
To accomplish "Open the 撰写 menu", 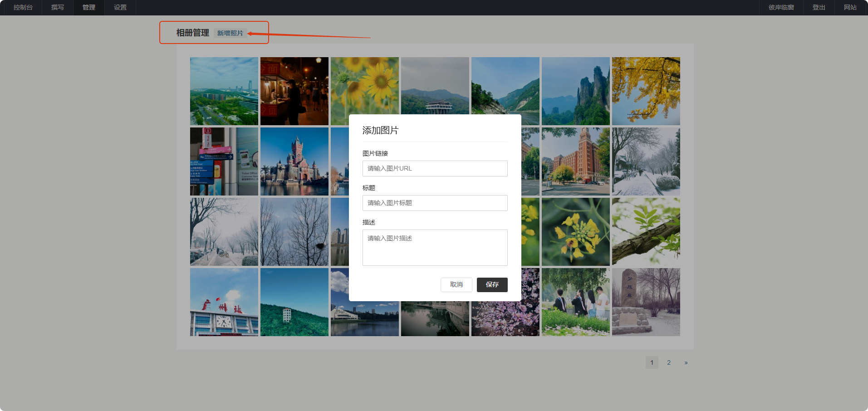I will click(58, 7).
